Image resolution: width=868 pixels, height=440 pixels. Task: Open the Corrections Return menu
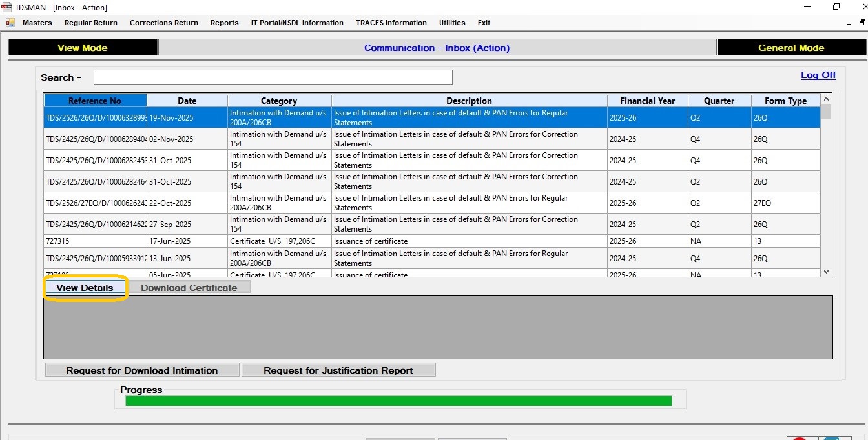point(164,23)
